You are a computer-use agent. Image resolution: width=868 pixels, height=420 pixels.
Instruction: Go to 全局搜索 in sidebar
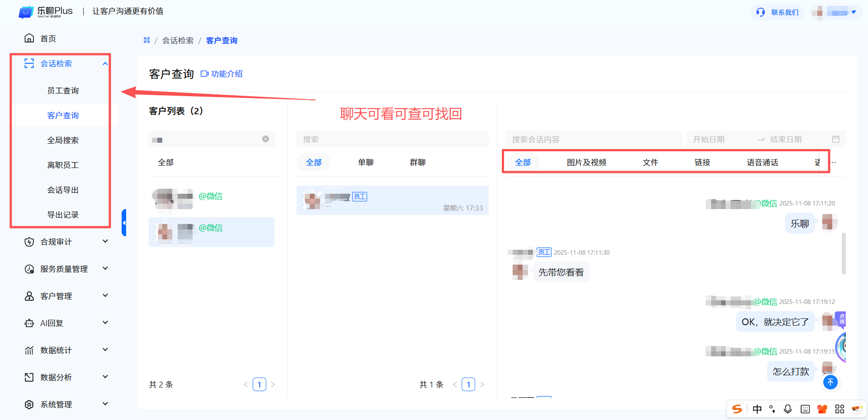63,140
